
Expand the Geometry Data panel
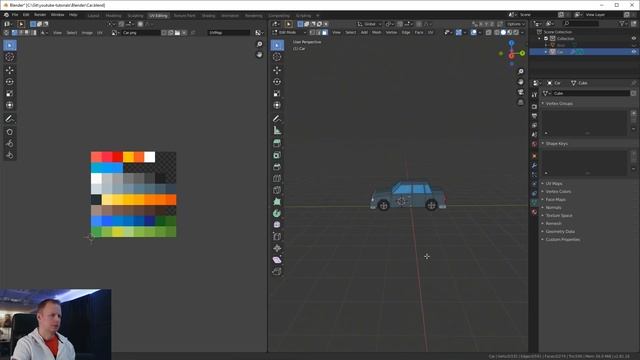click(x=560, y=231)
